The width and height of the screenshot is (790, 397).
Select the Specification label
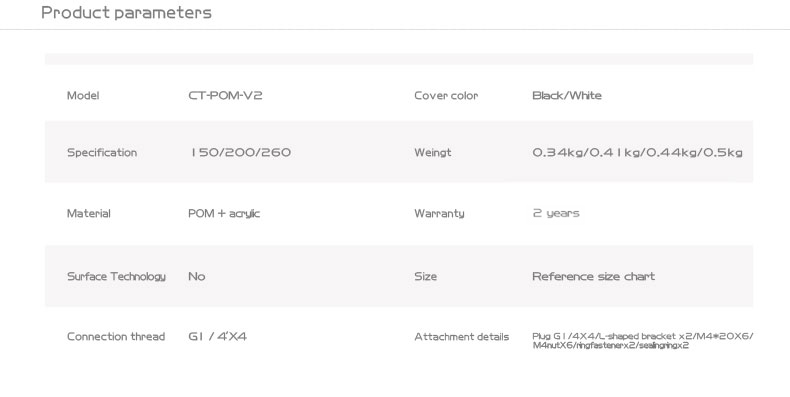102,153
